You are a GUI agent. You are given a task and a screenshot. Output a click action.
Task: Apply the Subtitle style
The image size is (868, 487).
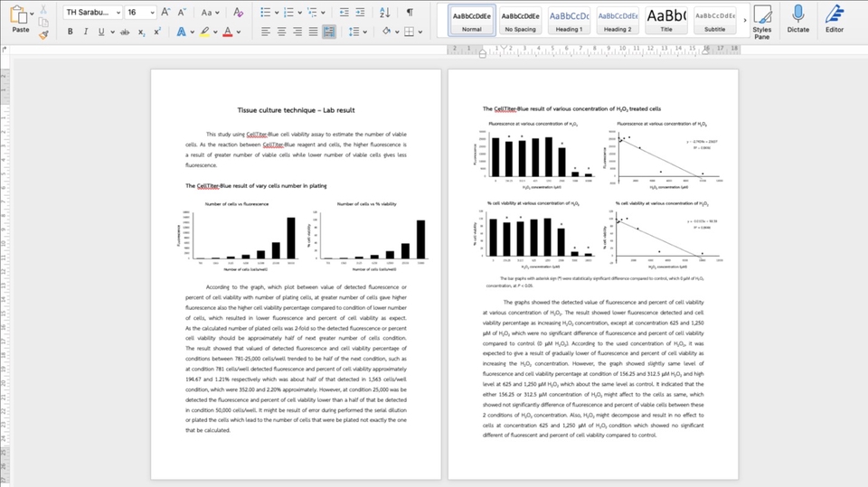point(714,21)
